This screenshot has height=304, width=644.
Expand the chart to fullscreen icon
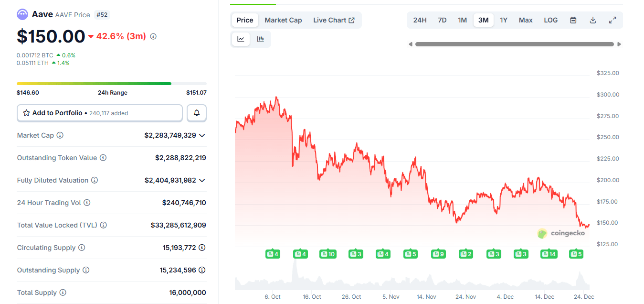coord(612,20)
